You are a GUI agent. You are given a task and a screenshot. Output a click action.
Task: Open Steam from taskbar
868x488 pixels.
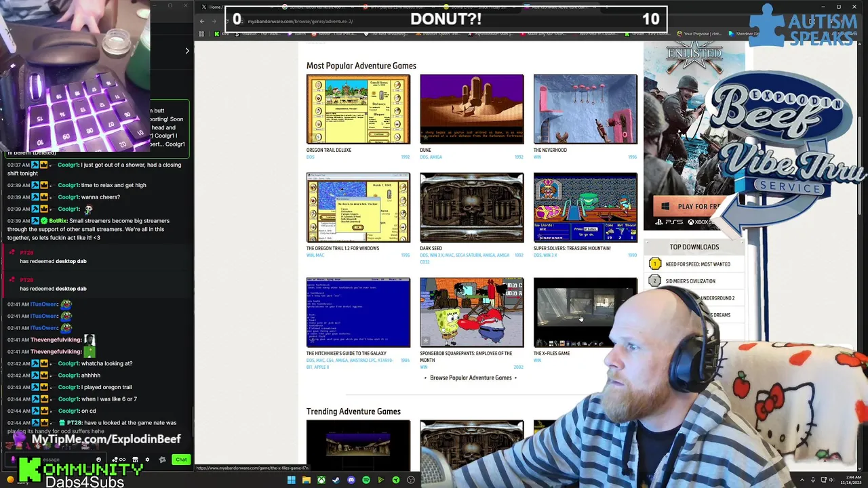point(336,480)
